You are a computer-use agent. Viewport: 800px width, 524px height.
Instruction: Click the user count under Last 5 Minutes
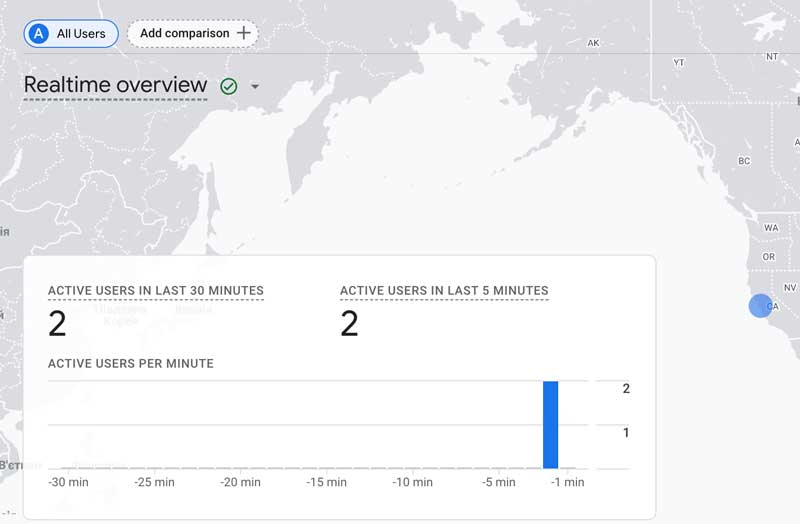click(x=349, y=324)
